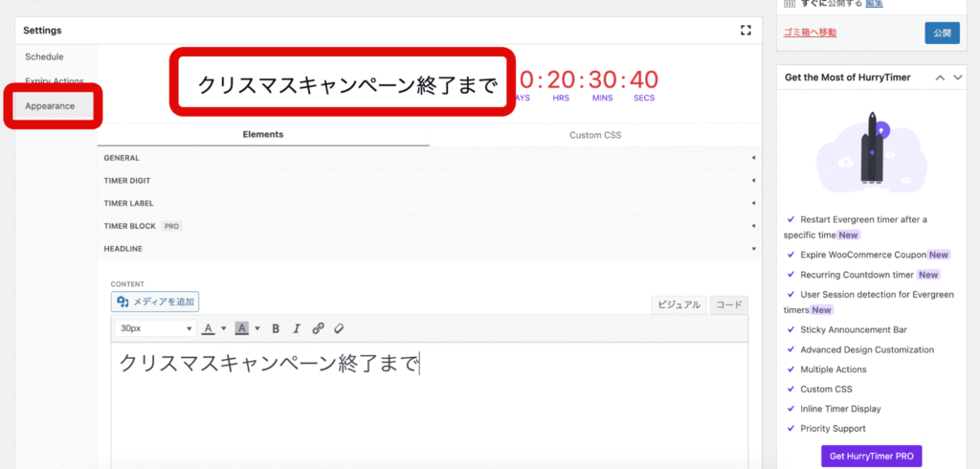The height and width of the screenshot is (469, 980).
Task: Click the 公開 publish button
Action: [942, 33]
